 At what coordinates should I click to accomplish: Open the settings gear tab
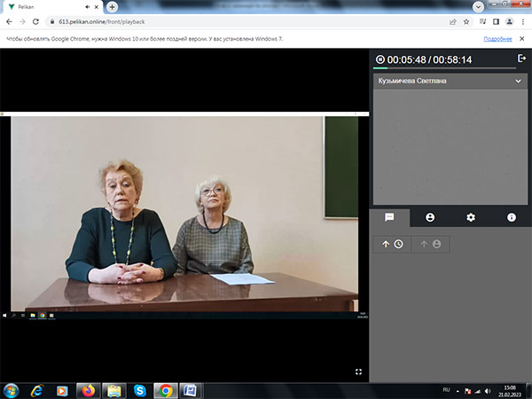pos(471,217)
